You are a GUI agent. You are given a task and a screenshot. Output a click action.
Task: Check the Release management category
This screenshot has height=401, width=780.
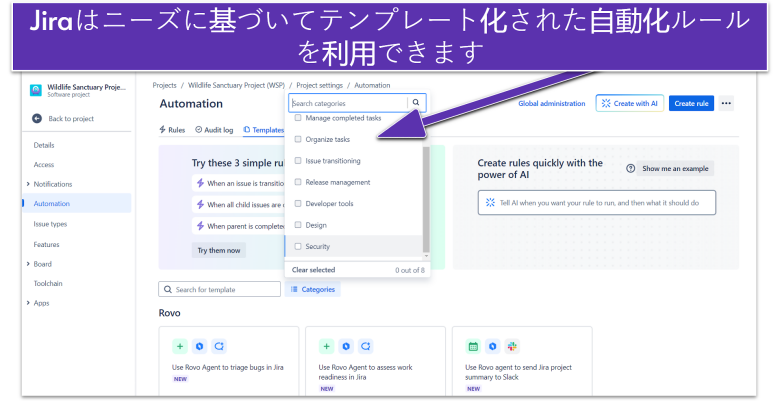tap(298, 182)
